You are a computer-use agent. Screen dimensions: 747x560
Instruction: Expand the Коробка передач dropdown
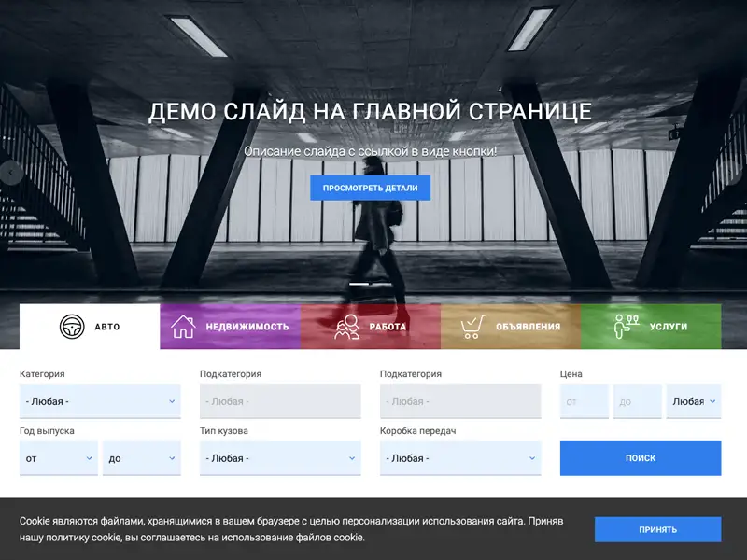pyautogui.click(x=460, y=458)
